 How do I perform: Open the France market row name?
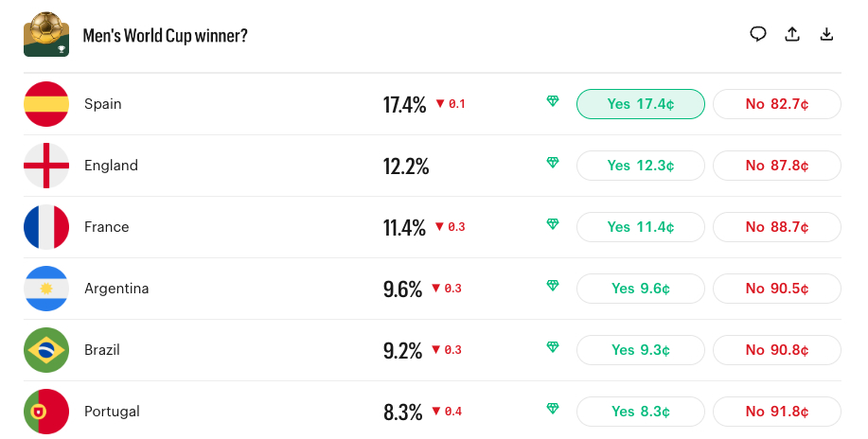107,227
